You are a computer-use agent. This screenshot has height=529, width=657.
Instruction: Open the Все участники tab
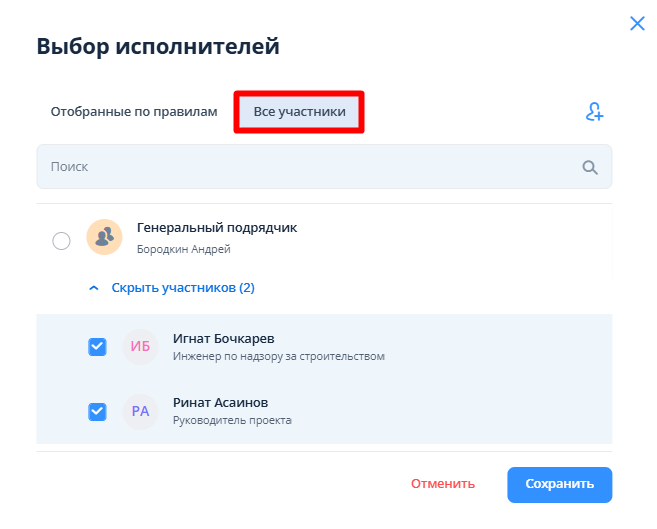(x=299, y=112)
